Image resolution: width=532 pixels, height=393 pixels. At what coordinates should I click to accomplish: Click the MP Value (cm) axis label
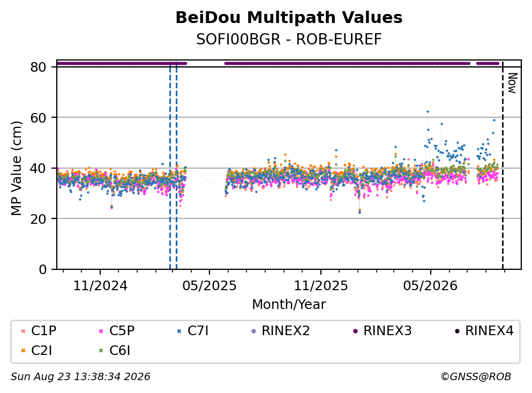[x=16, y=168]
